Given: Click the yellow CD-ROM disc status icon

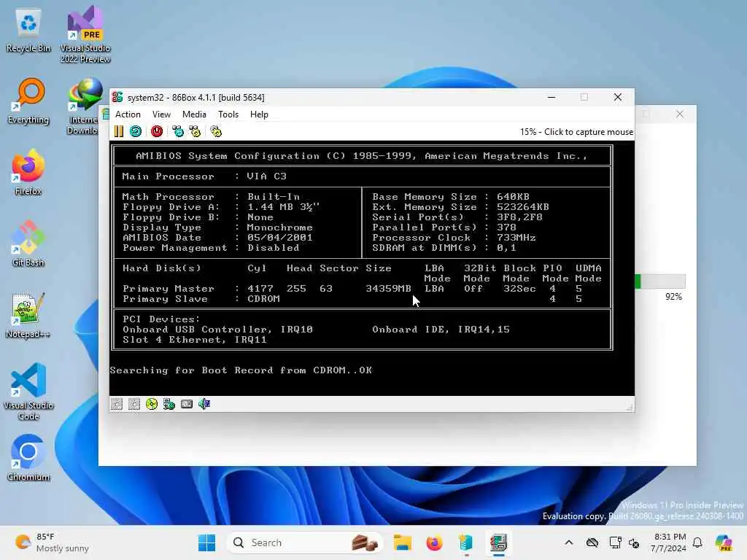Looking at the screenshot, I should [152, 404].
